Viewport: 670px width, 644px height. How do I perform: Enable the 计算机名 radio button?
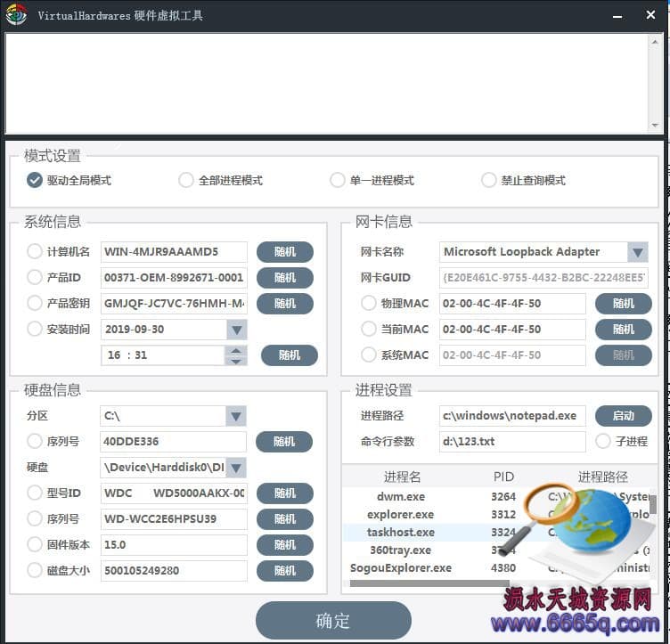click(35, 251)
